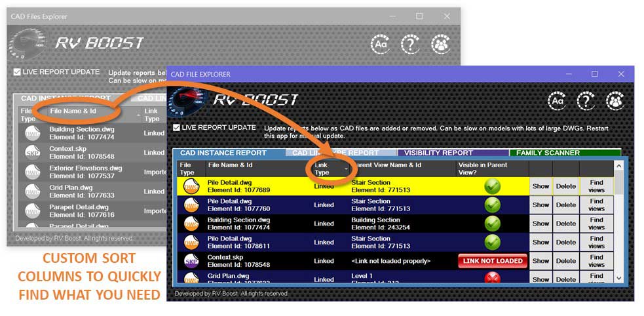
Task: Click the SKP icon beside Context.skp in background window
Action: tap(33, 153)
